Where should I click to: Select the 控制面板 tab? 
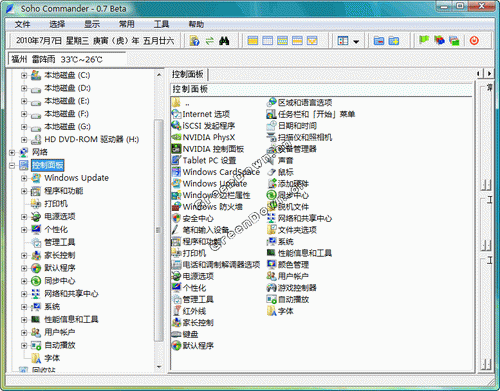(188, 74)
